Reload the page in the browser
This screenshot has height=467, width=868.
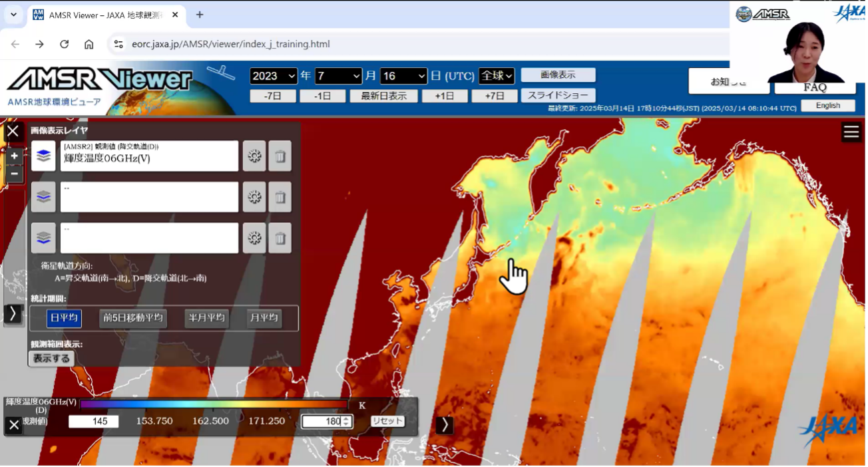pyautogui.click(x=64, y=44)
